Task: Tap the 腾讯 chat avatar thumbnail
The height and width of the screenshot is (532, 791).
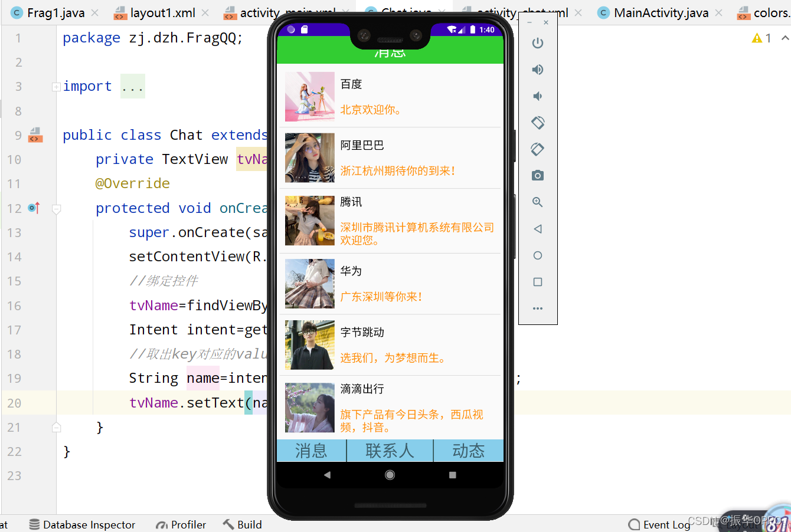Action: 310,221
